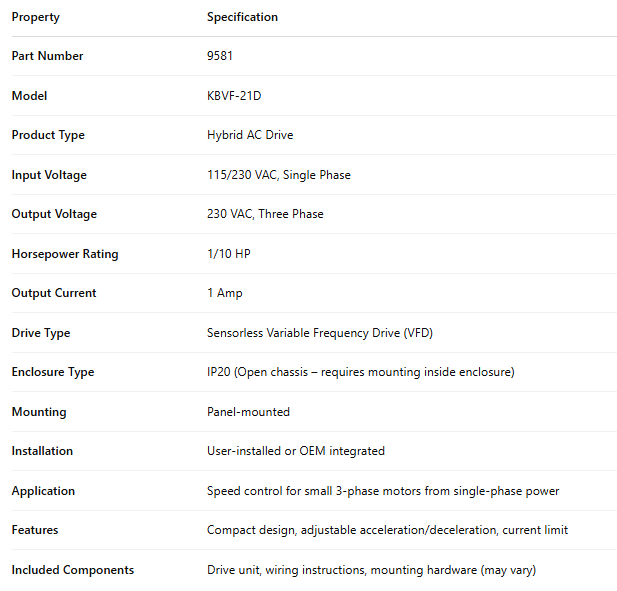Click the Specification column header
Screen dimensions: 617x591
(242, 17)
